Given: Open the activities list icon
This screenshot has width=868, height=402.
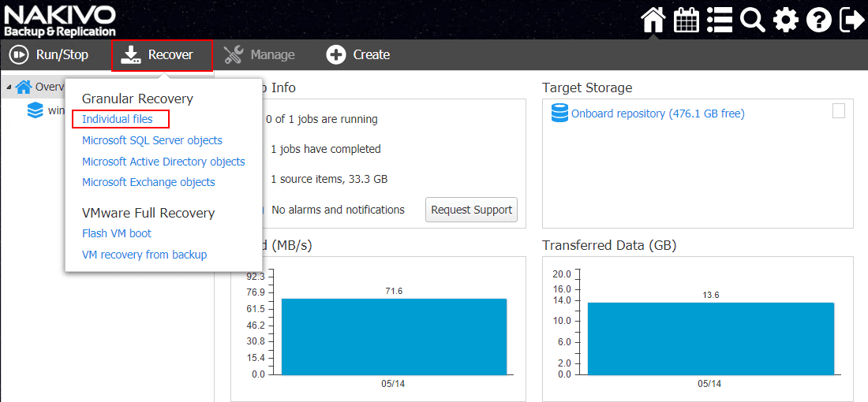Looking at the screenshot, I should [x=720, y=20].
